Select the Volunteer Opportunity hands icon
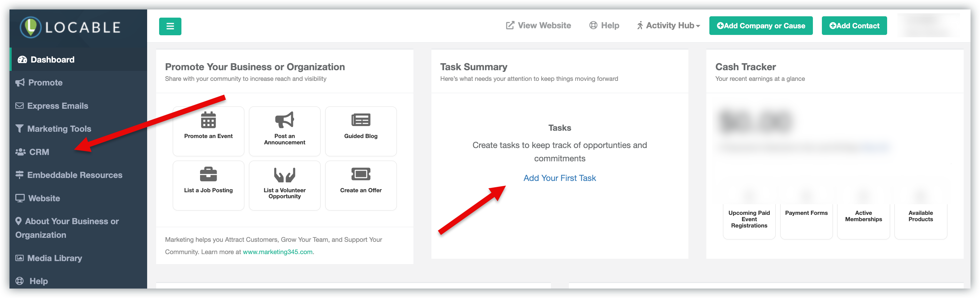980x298 pixels. point(285,175)
